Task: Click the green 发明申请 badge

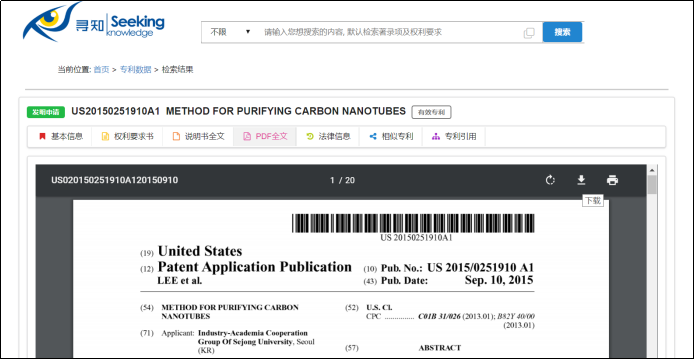Action: (46, 112)
